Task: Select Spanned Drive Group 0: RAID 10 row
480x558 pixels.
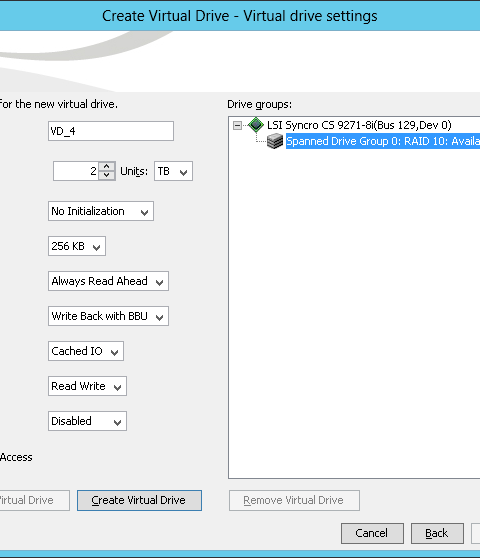Action: point(383,141)
